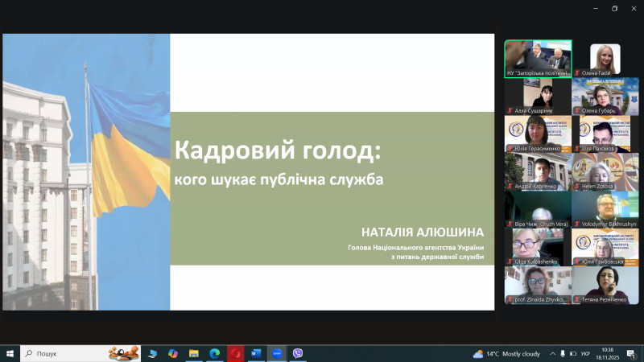Open the weather widget showing 14°C
644x362 pixels.
(506, 353)
